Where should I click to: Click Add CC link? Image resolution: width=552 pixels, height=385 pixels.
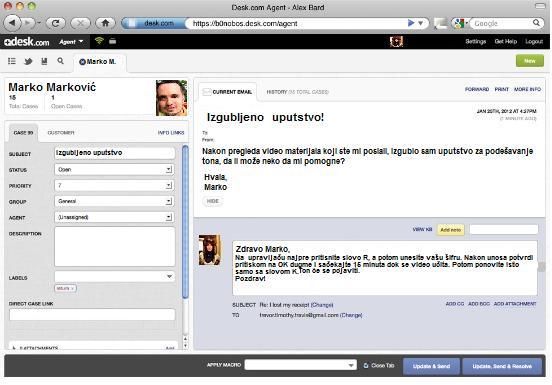(455, 304)
